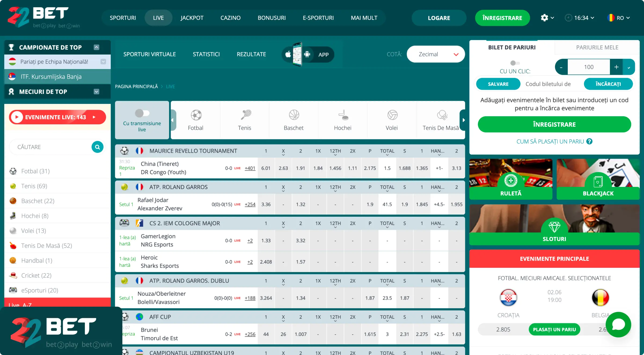The height and width of the screenshot is (355, 644).
Task: Click PLASAȚI UN PARIU button
Action: [x=554, y=329]
